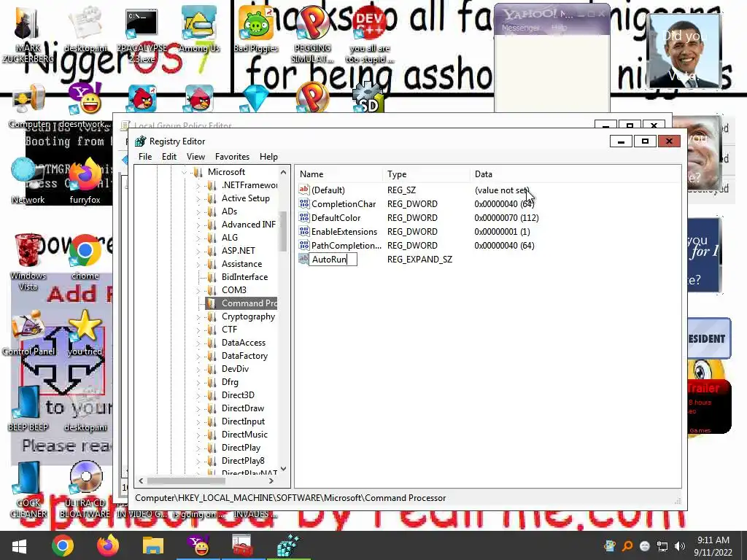Click the taskbar clock showing 9:11 AM
Viewport: 747px width, 560px height.
[713, 546]
